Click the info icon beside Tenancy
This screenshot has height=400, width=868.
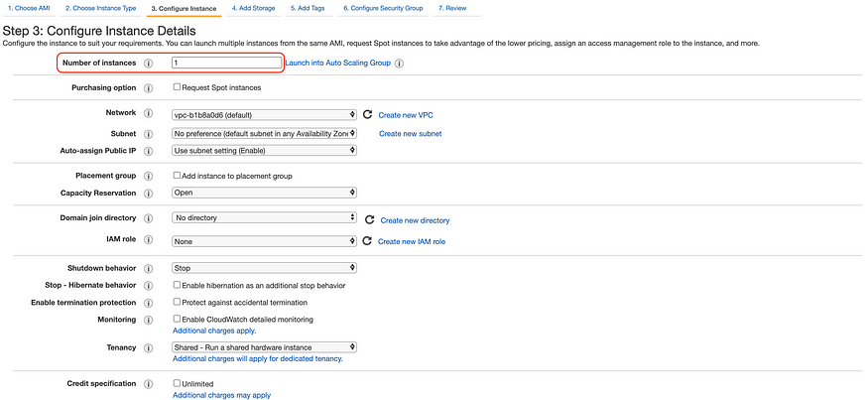[148, 347]
